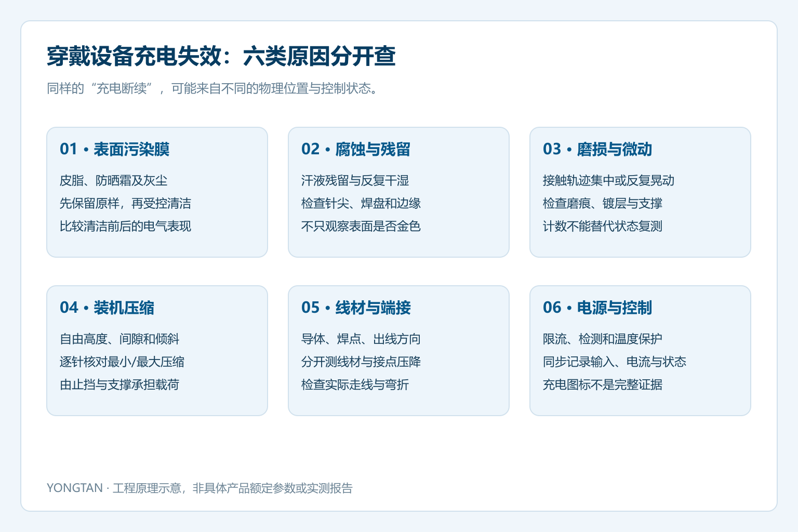Select the line "接触轨迹集中或反复晃动"
798x532 pixels.
point(609,180)
